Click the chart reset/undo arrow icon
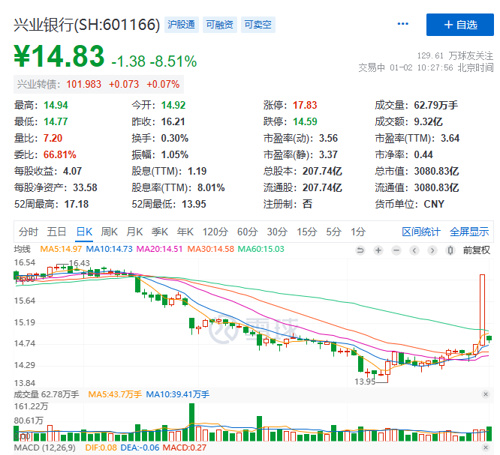This screenshot has height=455, width=500. click(x=360, y=250)
